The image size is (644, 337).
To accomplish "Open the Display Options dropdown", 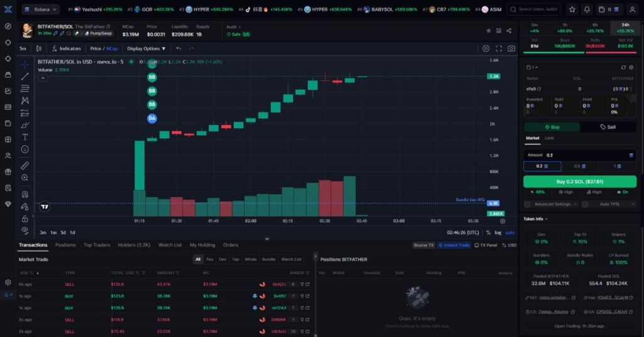I will coord(146,48).
